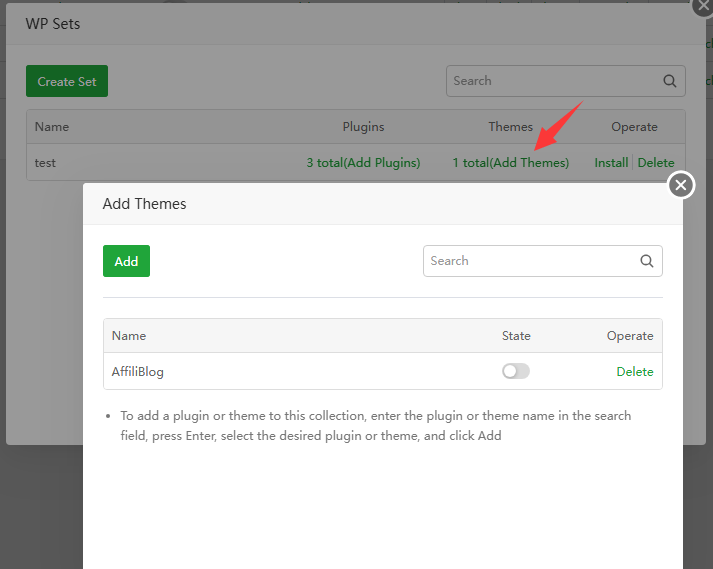
Task: Click the magnifier icon in Add Themes search
Action: 647,261
